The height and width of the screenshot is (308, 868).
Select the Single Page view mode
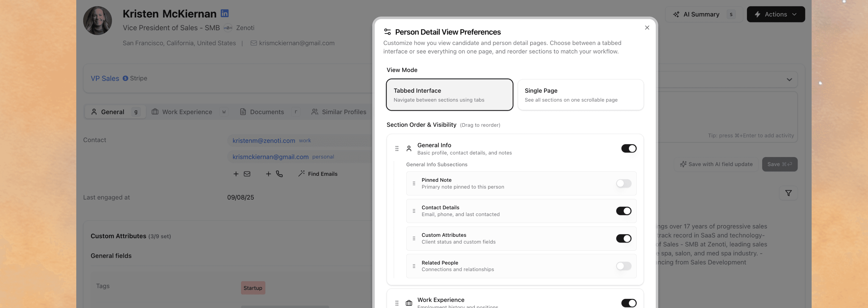point(580,95)
